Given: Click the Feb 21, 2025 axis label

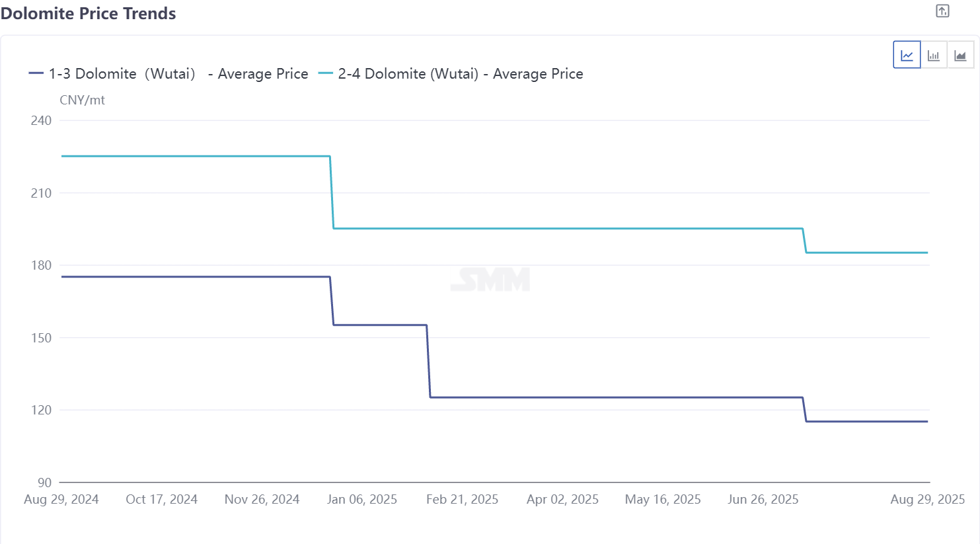Looking at the screenshot, I should pyautogui.click(x=463, y=500).
